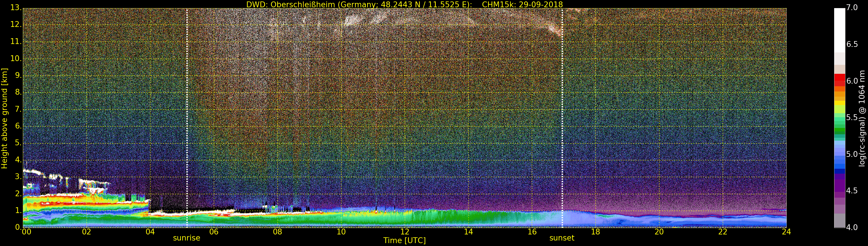Viewport: 868px width, 246px height.
Task: Click the 00 tick at time axis start
Action: (26, 232)
